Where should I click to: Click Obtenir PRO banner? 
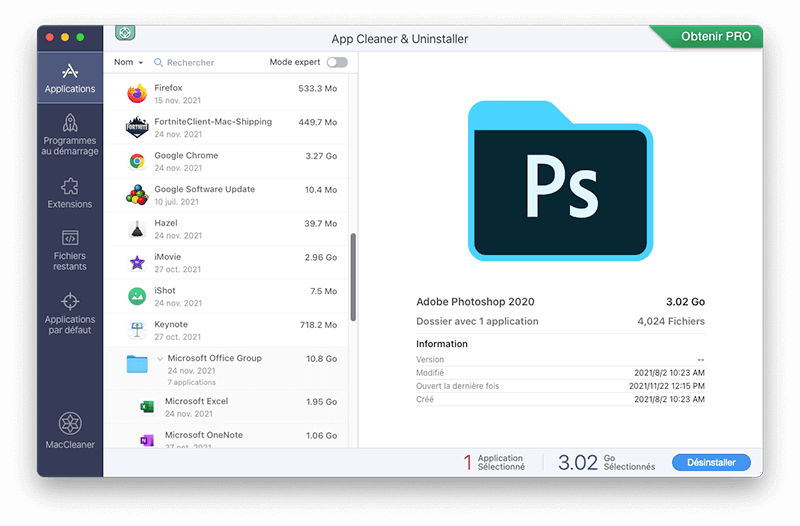click(715, 36)
